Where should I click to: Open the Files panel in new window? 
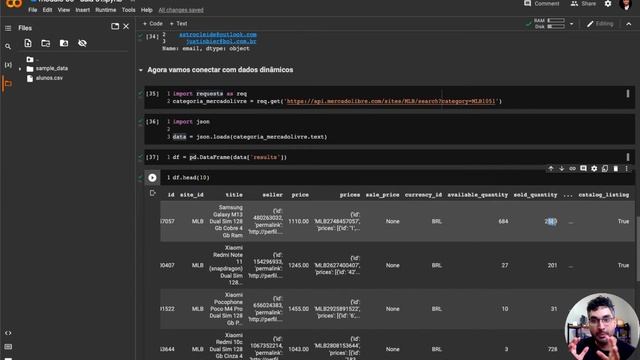coord(115,27)
